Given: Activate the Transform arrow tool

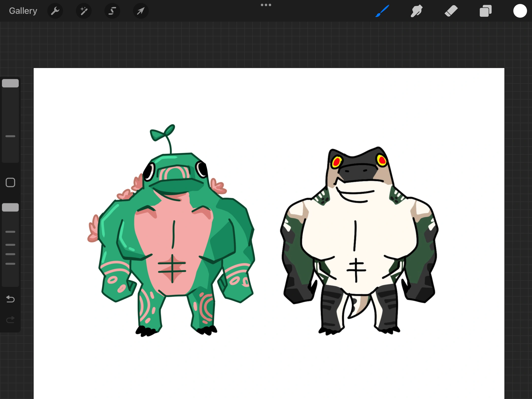Looking at the screenshot, I should [x=141, y=11].
